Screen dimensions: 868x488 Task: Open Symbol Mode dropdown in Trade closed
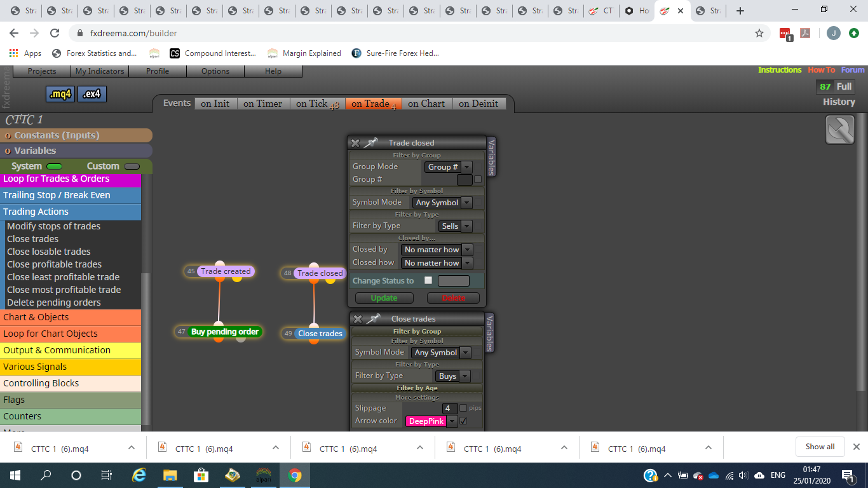click(442, 203)
